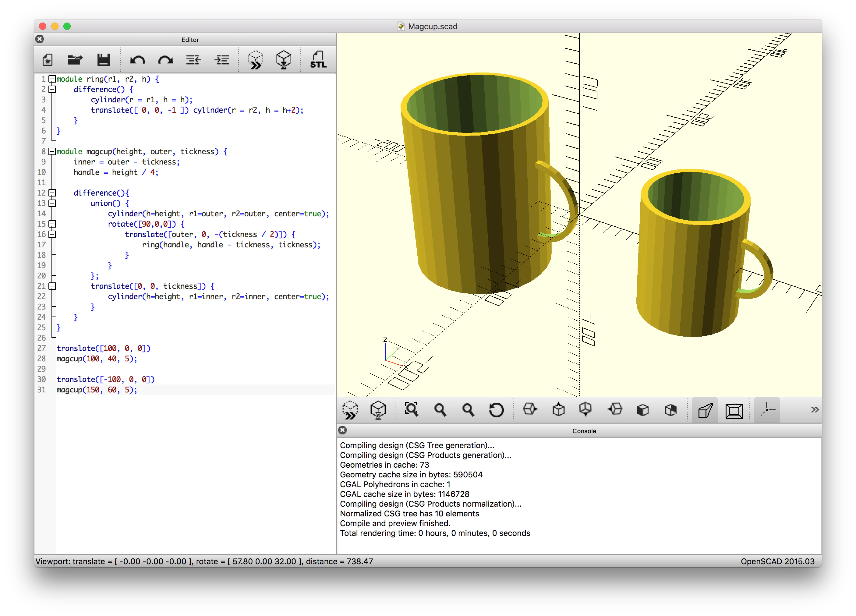Click Render icon in the viewport toolbar
Screen dimensions: 856x616
coord(378,410)
